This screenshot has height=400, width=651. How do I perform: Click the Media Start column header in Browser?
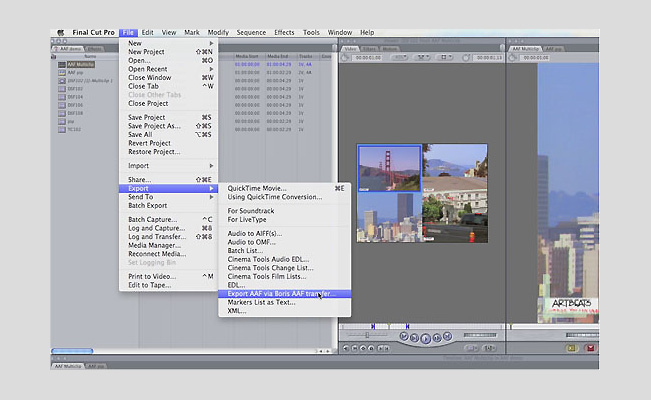tap(247, 56)
